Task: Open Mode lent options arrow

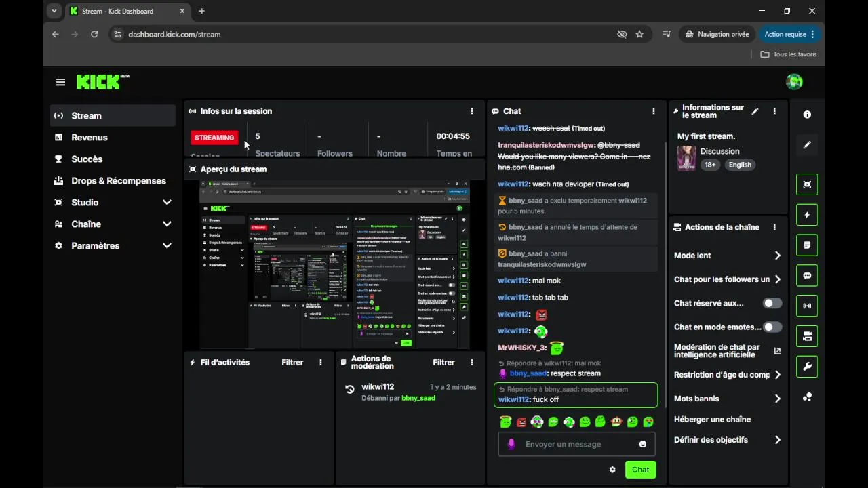Action: pyautogui.click(x=777, y=256)
